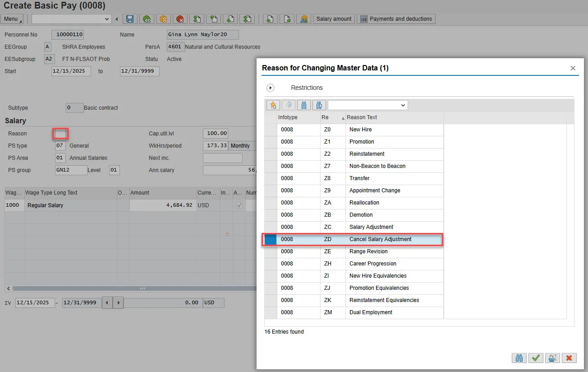This screenshot has height=372, width=588.
Task: Click the Salary amount button
Action: 334,19
